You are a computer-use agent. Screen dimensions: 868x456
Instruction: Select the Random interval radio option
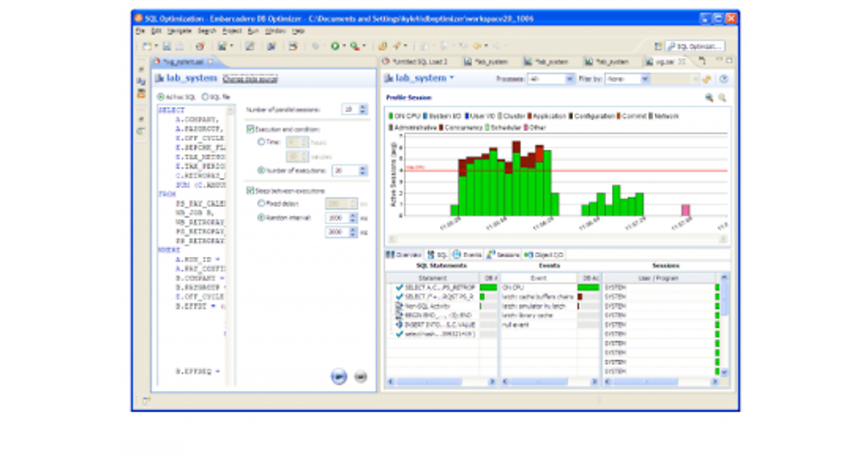pos(261,217)
